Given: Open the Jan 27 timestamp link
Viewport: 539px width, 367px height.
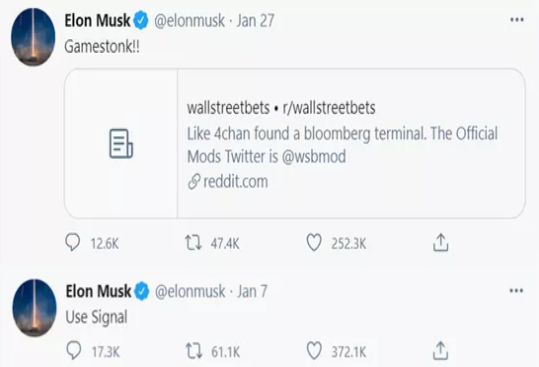Looking at the screenshot, I should tap(255, 21).
